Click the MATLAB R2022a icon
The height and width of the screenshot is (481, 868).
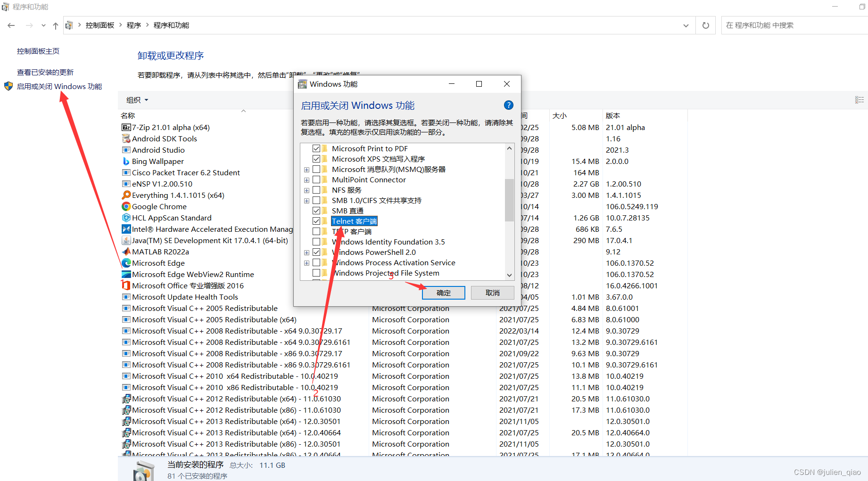(126, 252)
